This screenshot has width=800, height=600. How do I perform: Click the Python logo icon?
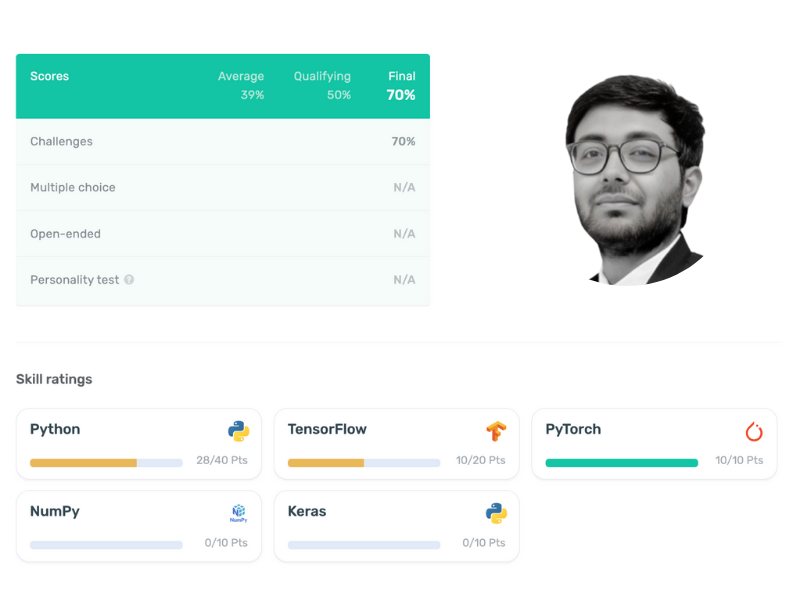(238, 431)
